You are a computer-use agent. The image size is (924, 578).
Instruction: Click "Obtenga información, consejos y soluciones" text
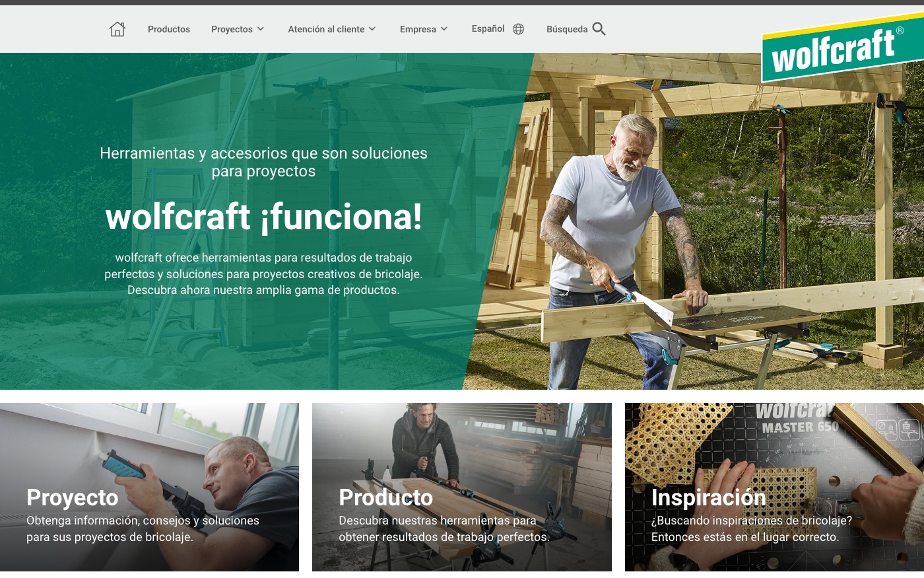pyautogui.click(x=143, y=521)
